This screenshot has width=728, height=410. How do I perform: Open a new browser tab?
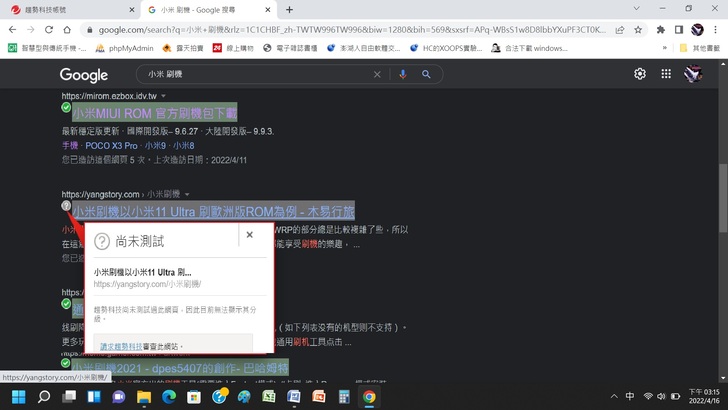[x=289, y=9]
